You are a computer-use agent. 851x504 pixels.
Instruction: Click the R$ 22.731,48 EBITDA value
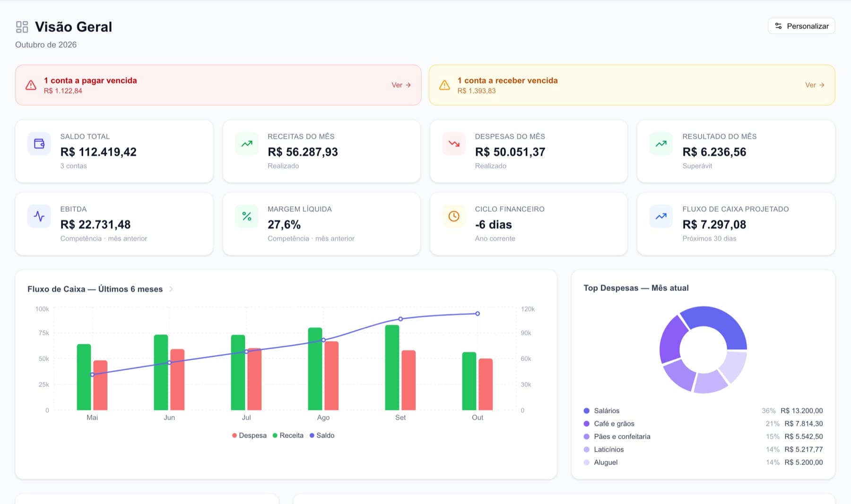[x=96, y=225]
